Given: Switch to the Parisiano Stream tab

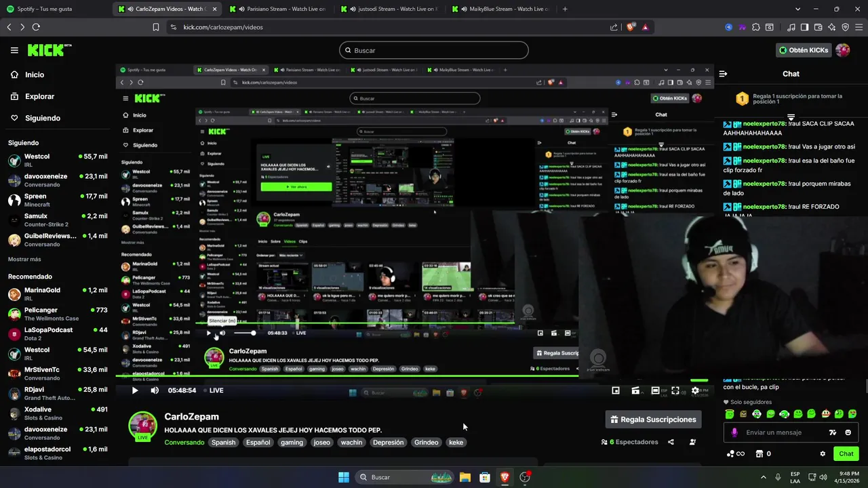Looking at the screenshot, I should point(277,9).
